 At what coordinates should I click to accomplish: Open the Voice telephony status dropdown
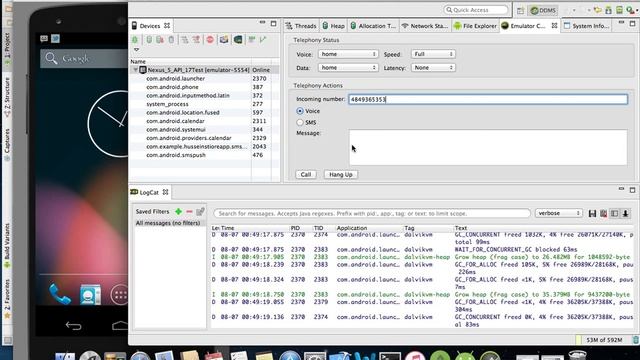pos(348,54)
